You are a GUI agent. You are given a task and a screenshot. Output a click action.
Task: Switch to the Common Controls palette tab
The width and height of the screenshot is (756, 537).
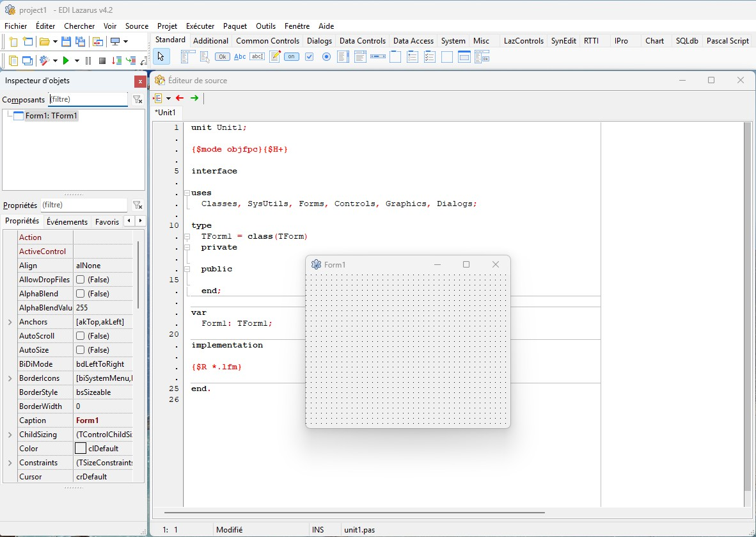pyautogui.click(x=267, y=41)
